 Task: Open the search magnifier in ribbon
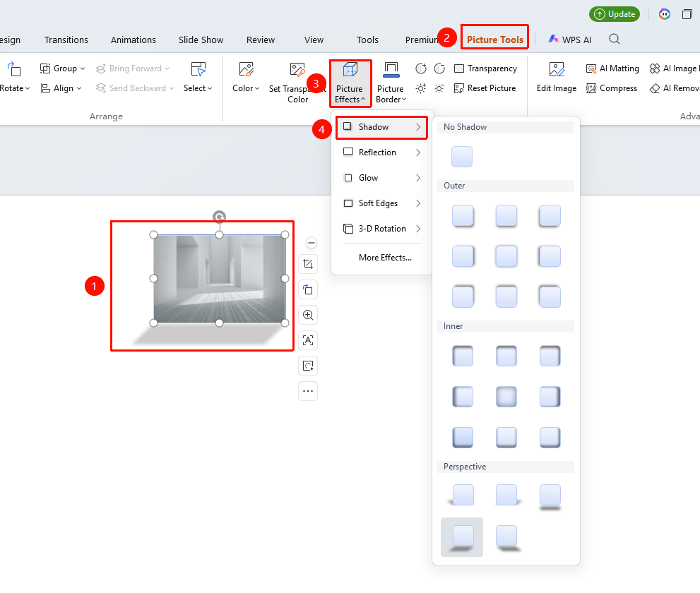[x=615, y=40]
